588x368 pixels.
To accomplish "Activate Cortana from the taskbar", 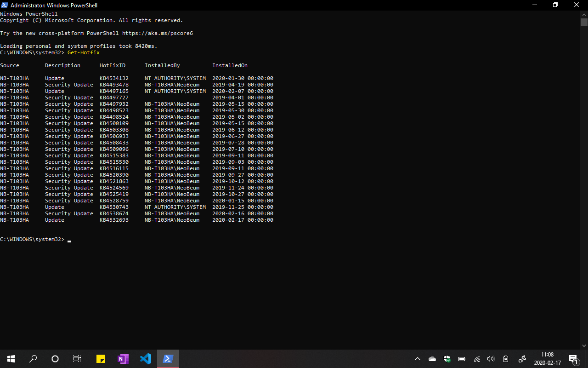I will coord(55,359).
